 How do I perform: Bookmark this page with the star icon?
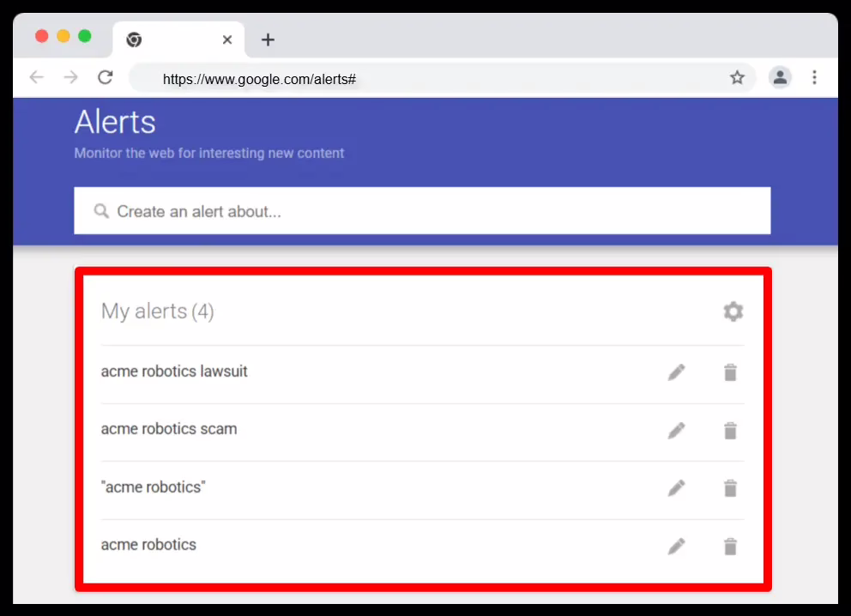pyautogui.click(x=737, y=77)
